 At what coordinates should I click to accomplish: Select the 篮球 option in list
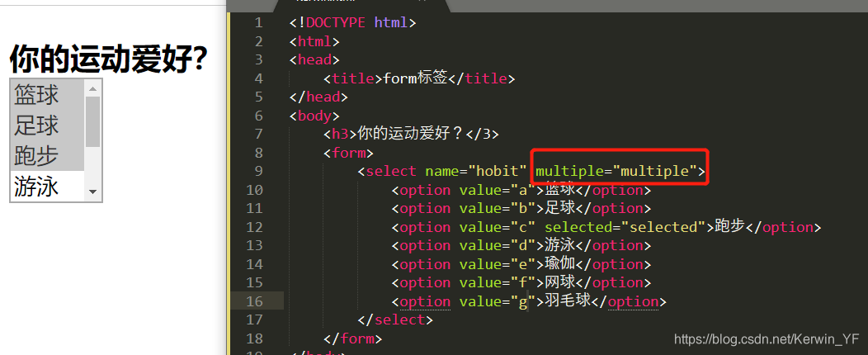click(48, 95)
